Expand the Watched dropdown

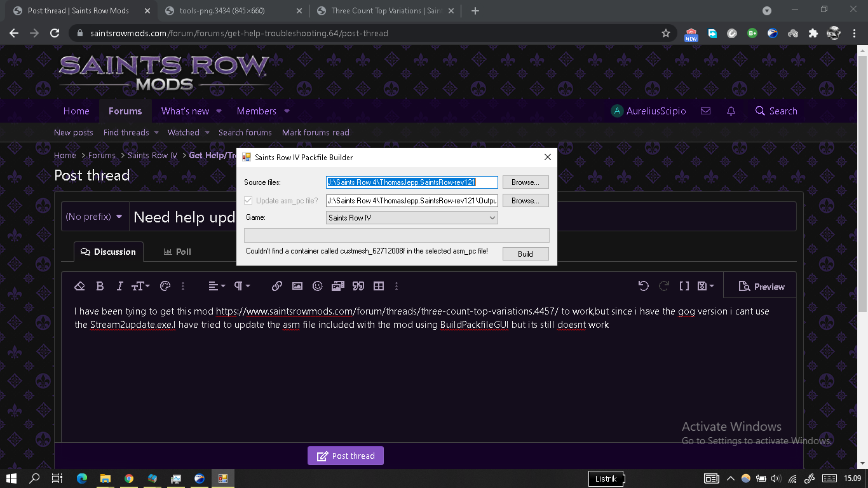[207, 133]
